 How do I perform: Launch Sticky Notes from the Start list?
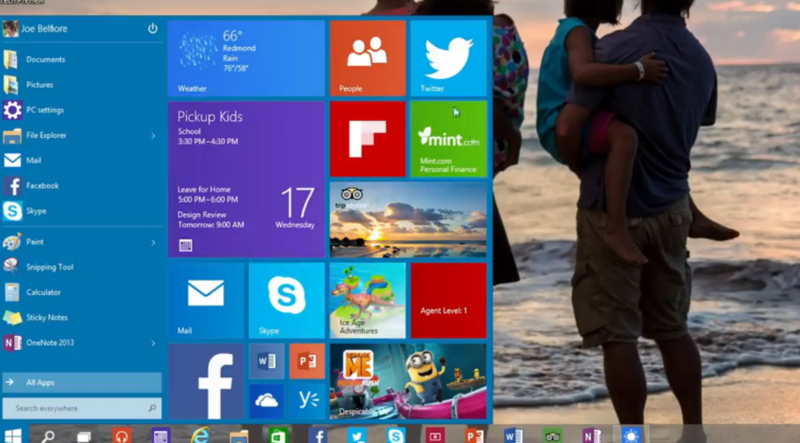click(82, 317)
